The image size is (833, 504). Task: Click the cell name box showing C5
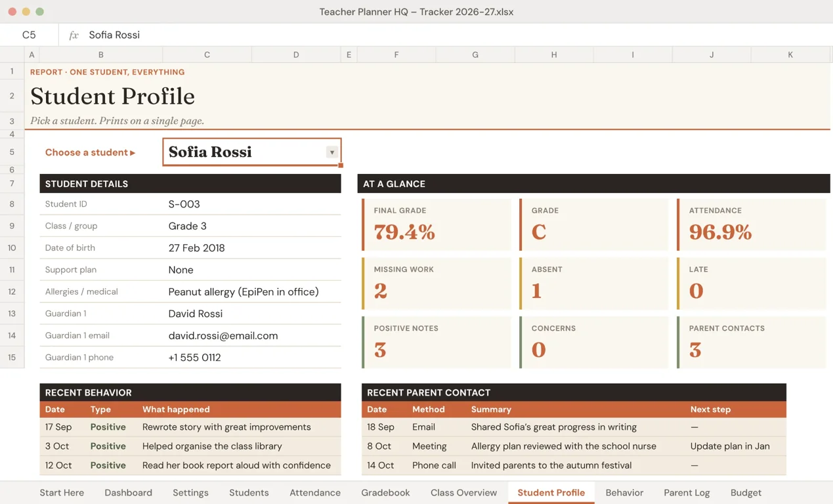pos(29,35)
